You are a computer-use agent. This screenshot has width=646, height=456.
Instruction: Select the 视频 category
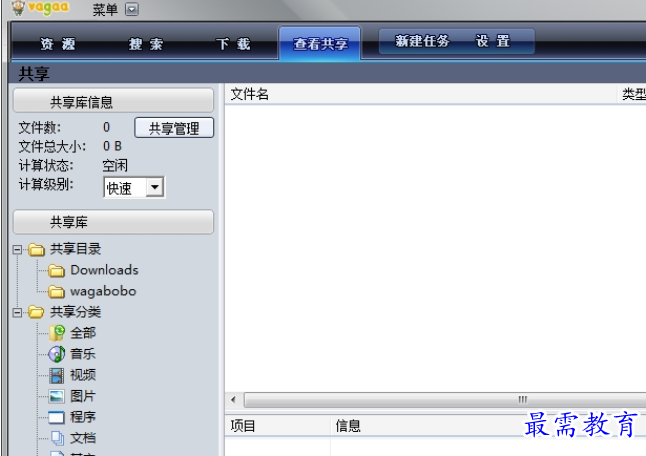coord(83,375)
